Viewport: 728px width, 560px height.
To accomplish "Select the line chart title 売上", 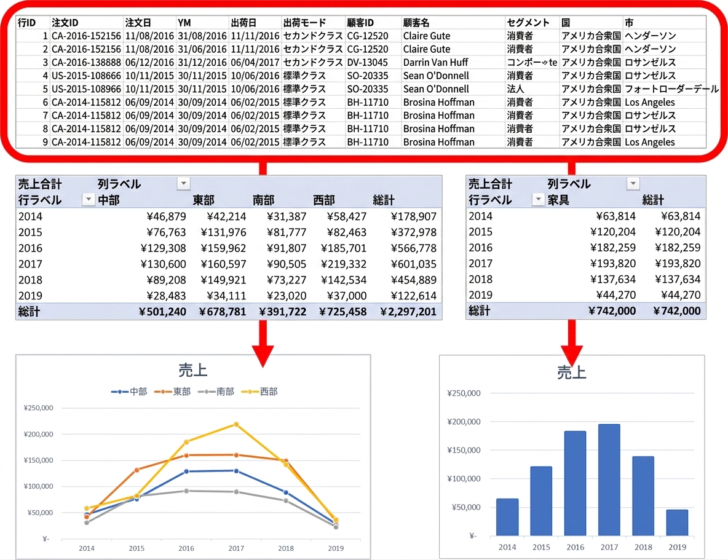I will click(x=192, y=370).
